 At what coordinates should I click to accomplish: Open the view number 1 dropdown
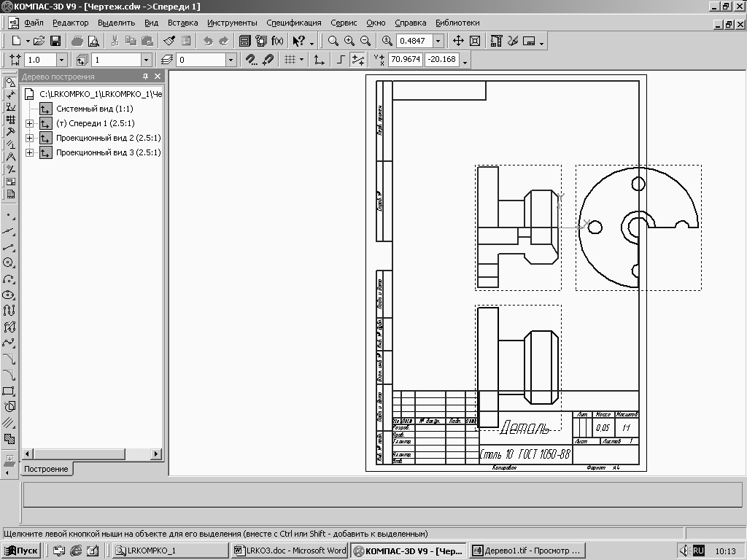146,60
